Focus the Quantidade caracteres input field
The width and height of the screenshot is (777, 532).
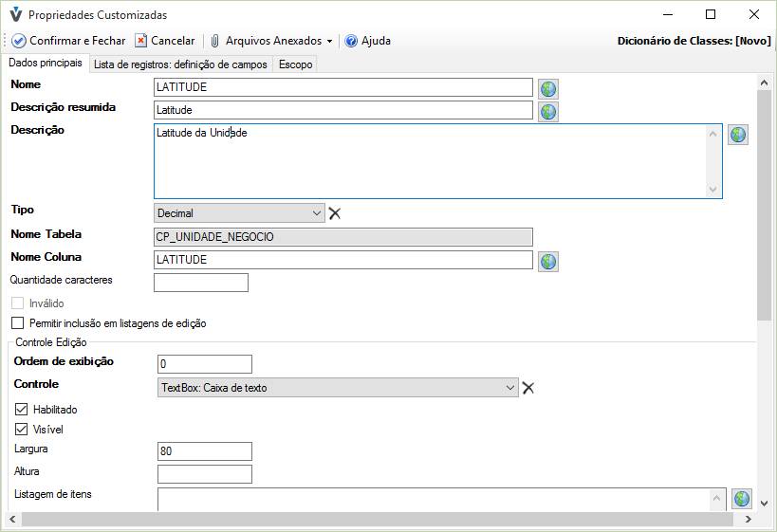pos(200,283)
